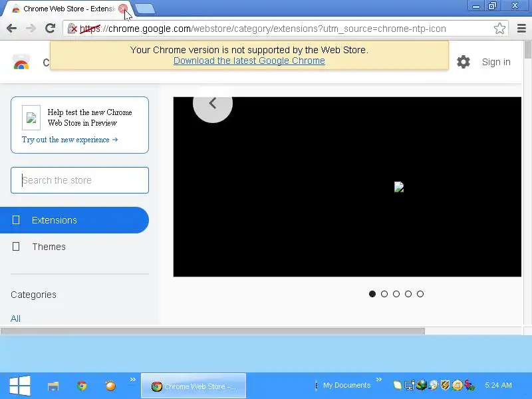Viewport: 532px width, 399px height.
Task: Click the broken image in the Preview card
Action: point(31,118)
